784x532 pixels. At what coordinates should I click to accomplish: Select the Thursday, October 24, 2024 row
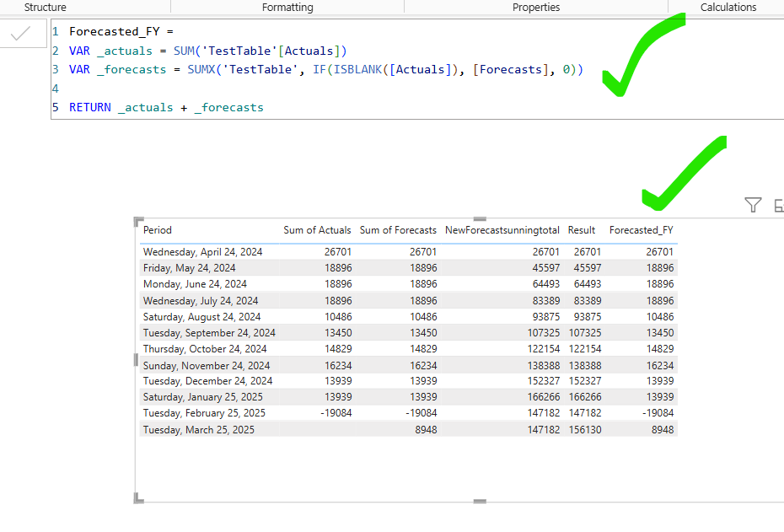coord(409,348)
